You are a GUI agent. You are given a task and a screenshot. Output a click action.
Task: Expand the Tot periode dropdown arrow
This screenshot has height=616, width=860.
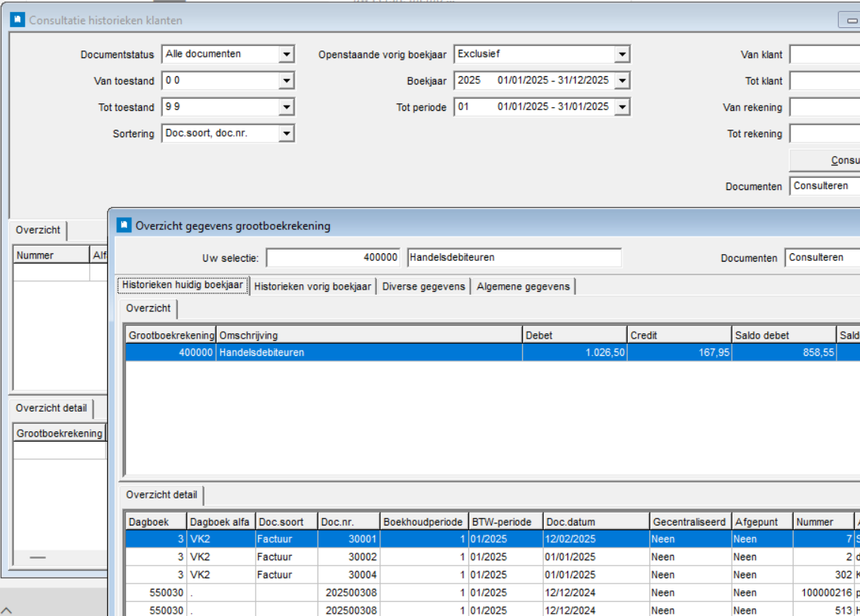click(622, 107)
